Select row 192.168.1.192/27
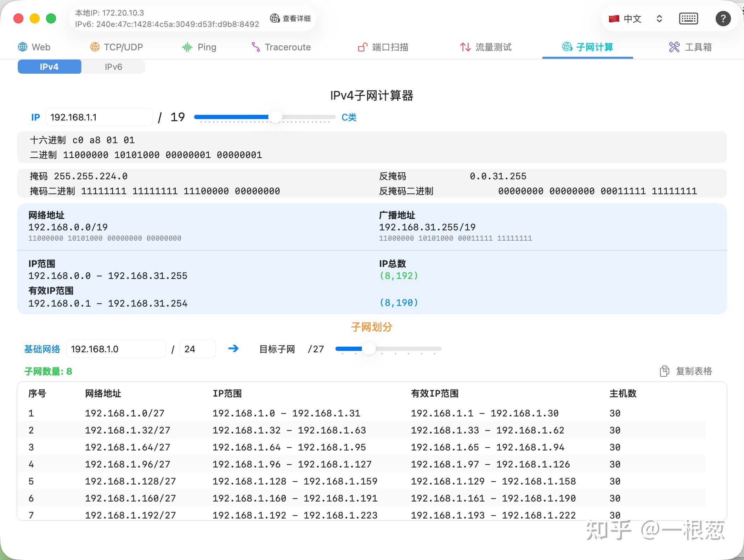 362,514
